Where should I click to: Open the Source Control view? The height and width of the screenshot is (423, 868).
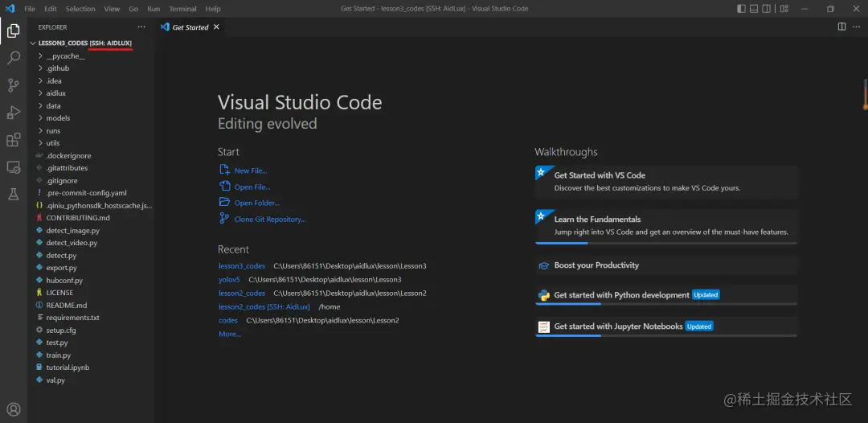14,84
